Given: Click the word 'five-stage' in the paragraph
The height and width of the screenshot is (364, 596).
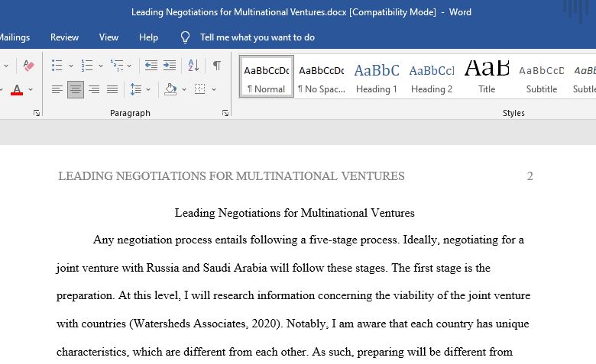Looking at the screenshot, I should point(333,240).
